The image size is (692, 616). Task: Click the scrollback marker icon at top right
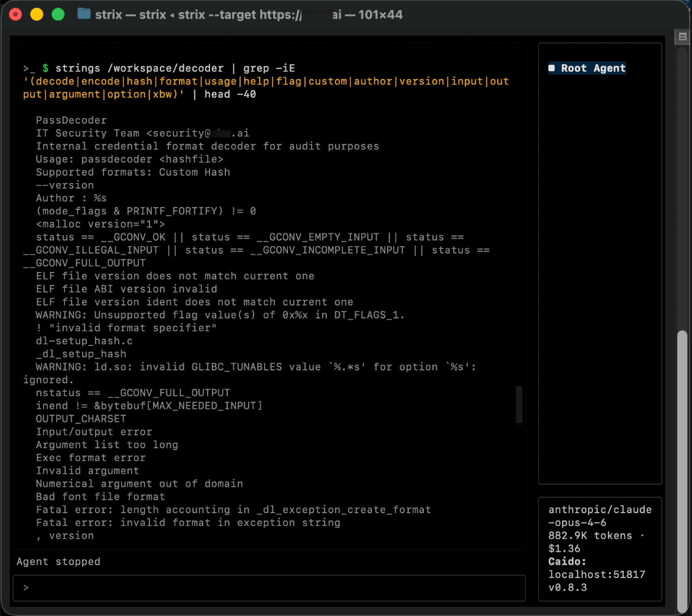click(x=682, y=37)
